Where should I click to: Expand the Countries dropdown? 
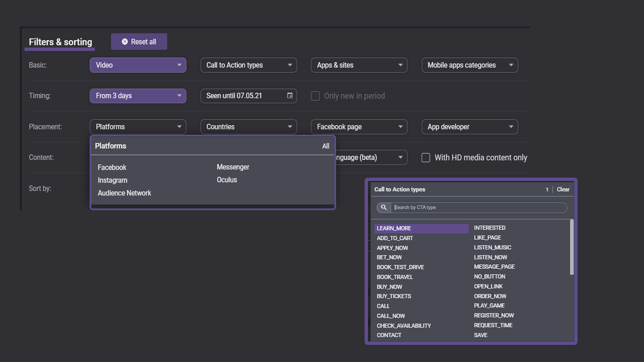(248, 127)
